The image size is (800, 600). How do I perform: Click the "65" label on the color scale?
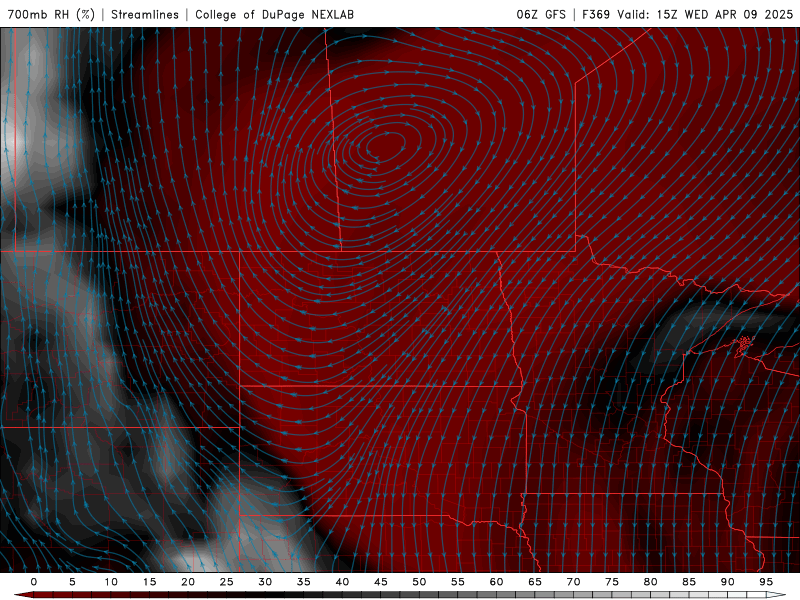535,582
